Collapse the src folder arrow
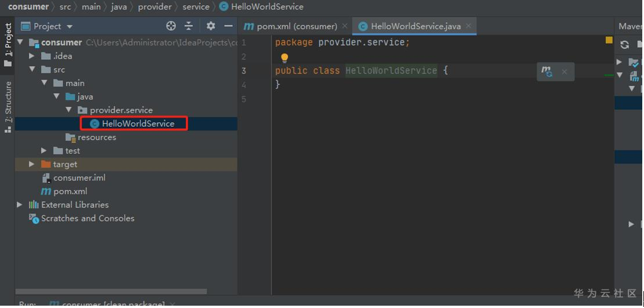Screen dimensions: 644x308 tap(32, 70)
